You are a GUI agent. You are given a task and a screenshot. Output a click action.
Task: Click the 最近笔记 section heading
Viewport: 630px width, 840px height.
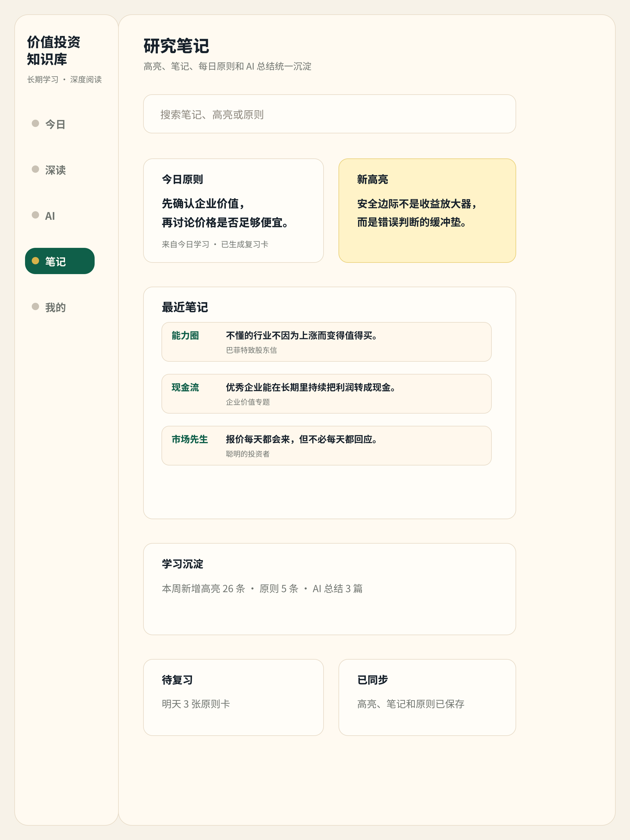click(x=185, y=307)
